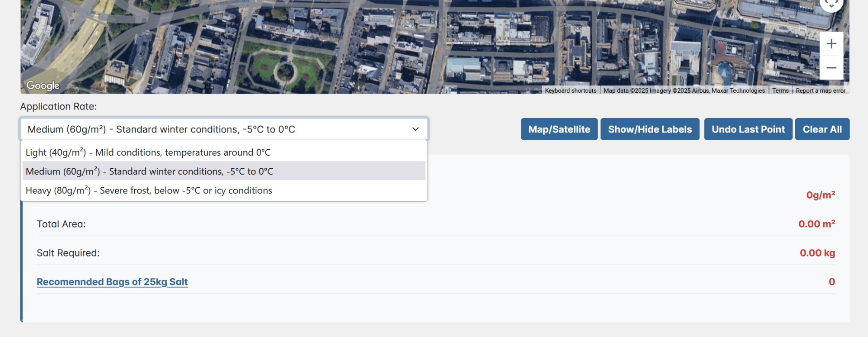
Task: Open Recommended Bags of 25kg Salt link
Action: coord(112,282)
